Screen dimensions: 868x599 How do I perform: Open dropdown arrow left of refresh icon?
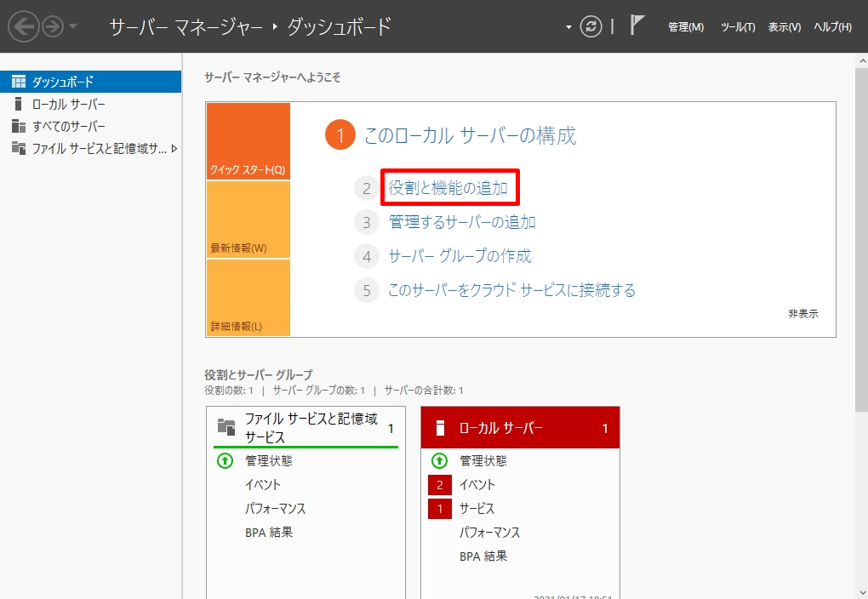tap(568, 26)
